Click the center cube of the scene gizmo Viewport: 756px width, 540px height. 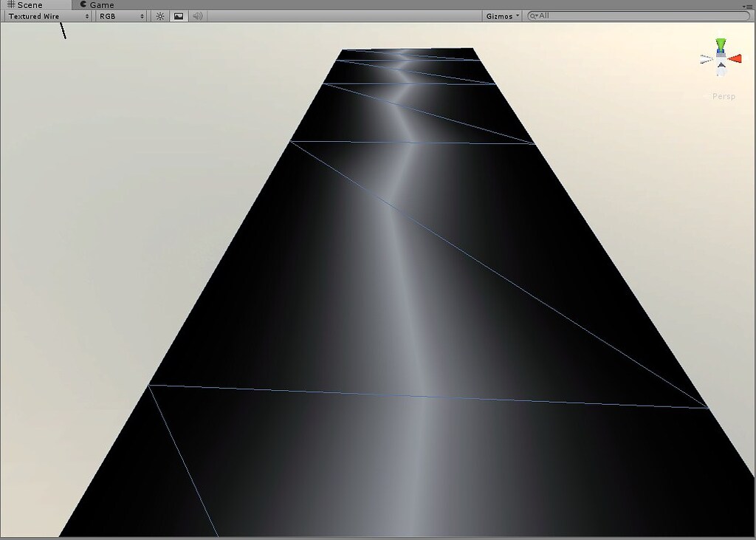(x=721, y=54)
